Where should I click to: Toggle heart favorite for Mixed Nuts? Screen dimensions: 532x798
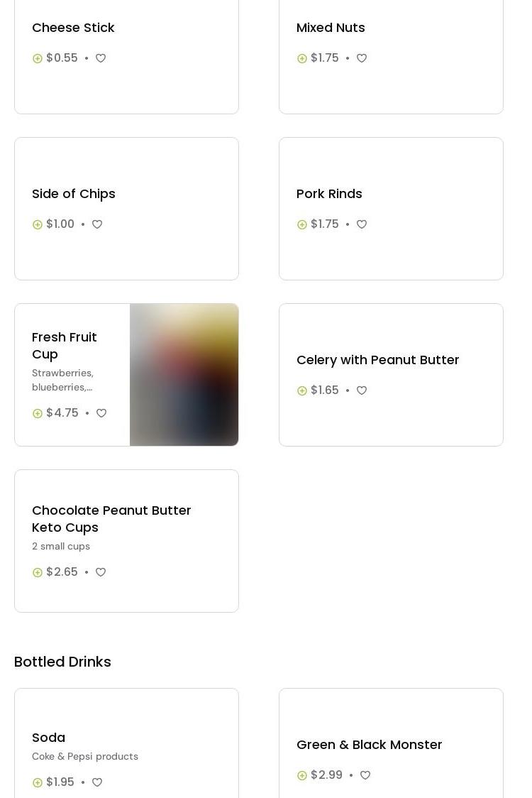pos(362,58)
